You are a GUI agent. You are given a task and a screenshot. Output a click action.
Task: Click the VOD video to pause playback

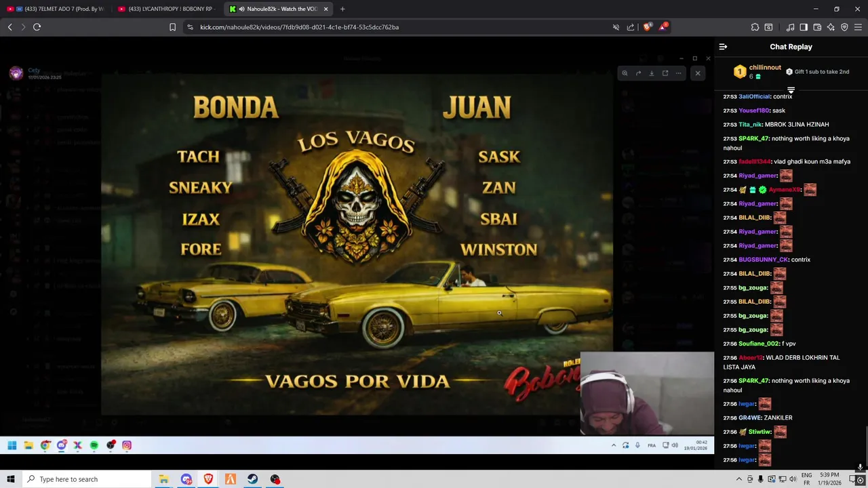click(357, 244)
